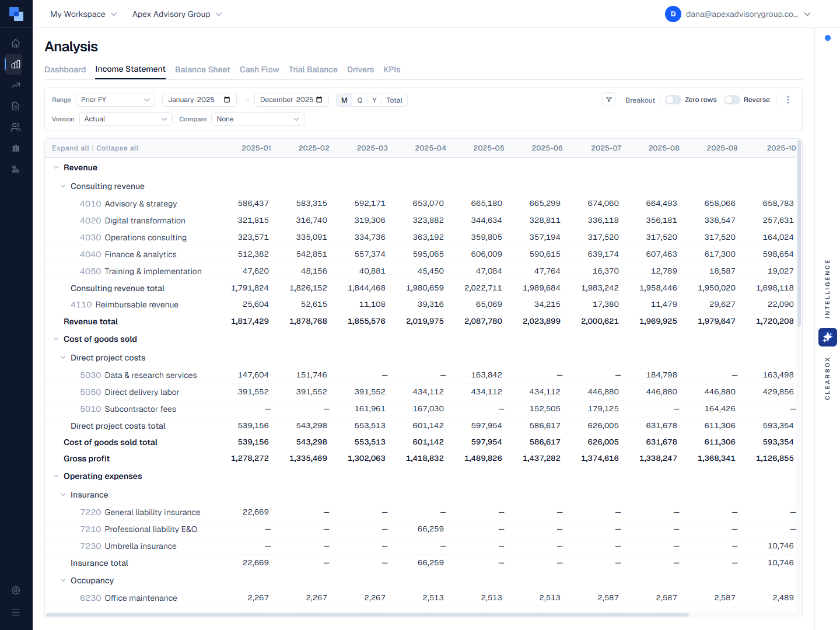Click the hamburger menu at sidebar bottom
The width and height of the screenshot is (840, 630).
click(x=16, y=612)
